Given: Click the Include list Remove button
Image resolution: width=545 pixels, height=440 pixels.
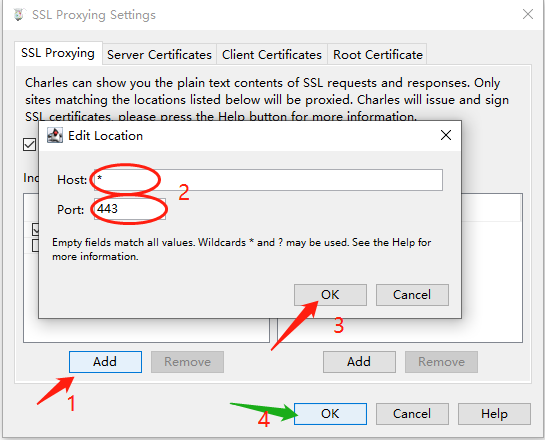Looking at the screenshot, I should pos(187,362).
